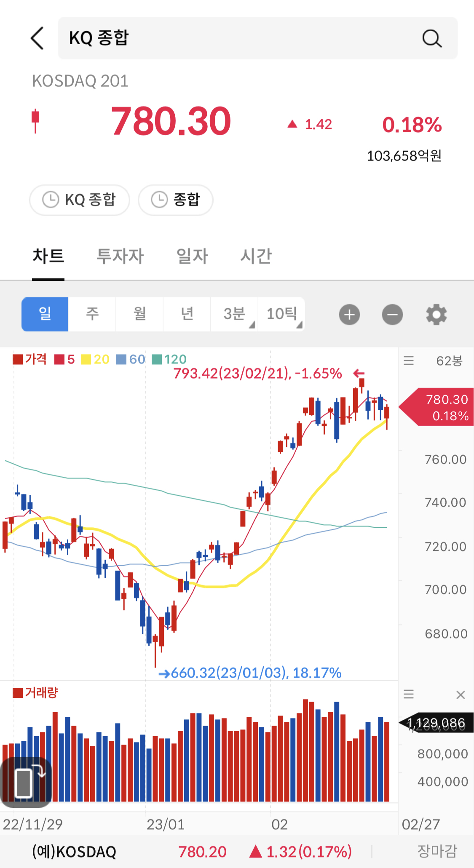Tap the 400,000 volume axis label
The height and width of the screenshot is (868, 474).
pyautogui.click(x=443, y=782)
